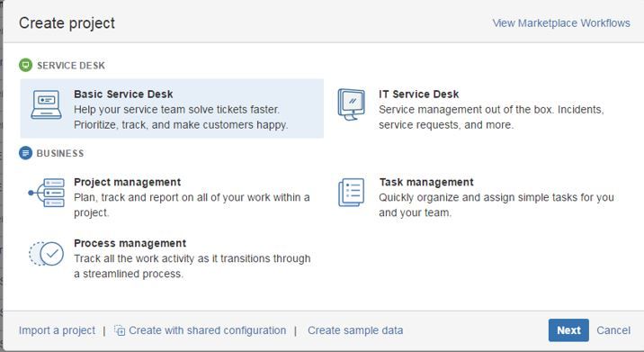
Task: Click the Basic Service Desk laptop icon
Action: pos(46,104)
